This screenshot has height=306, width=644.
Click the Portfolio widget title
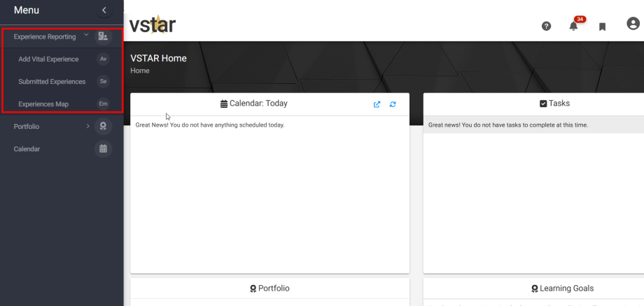pyautogui.click(x=269, y=288)
